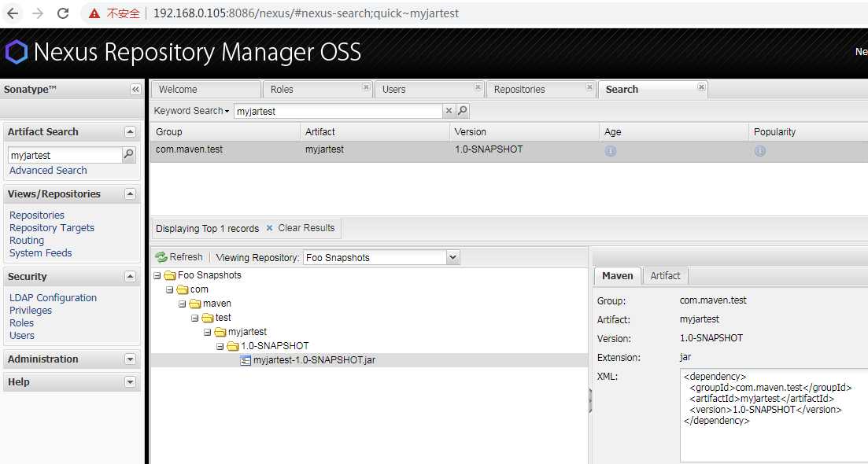Image resolution: width=868 pixels, height=464 pixels.
Task: Open the sidebar Users link under Security
Action: coord(21,335)
